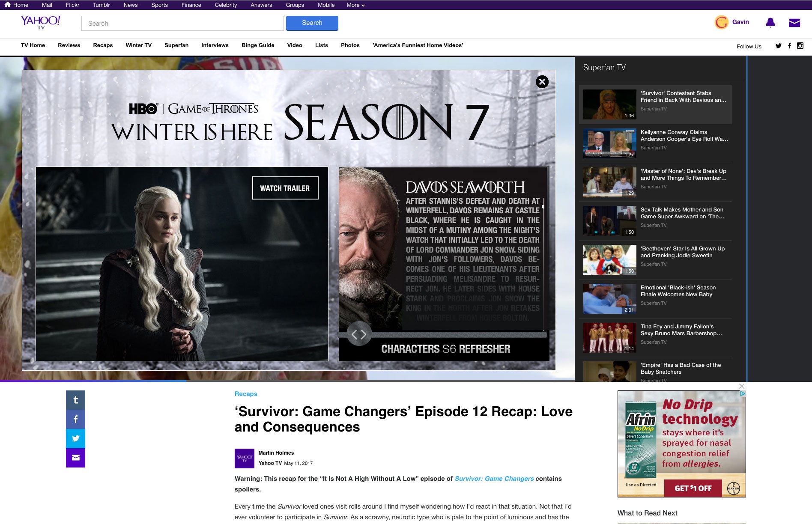812x524 pixels.
Task: Open Yahoo TV Facebook page icon
Action: (x=789, y=46)
